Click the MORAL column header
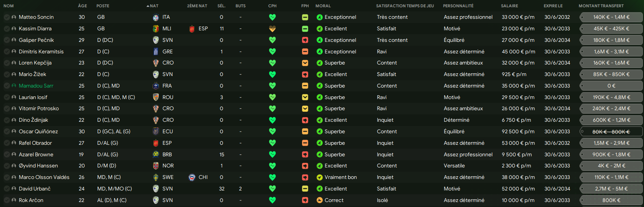Image resolution: width=644 pixels, height=207 pixels. coord(323,6)
